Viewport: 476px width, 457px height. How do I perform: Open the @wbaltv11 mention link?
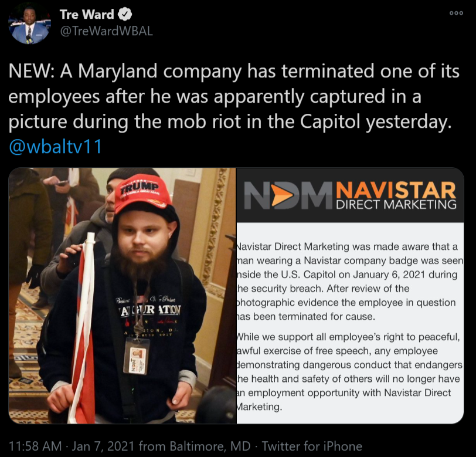[55, 147]
